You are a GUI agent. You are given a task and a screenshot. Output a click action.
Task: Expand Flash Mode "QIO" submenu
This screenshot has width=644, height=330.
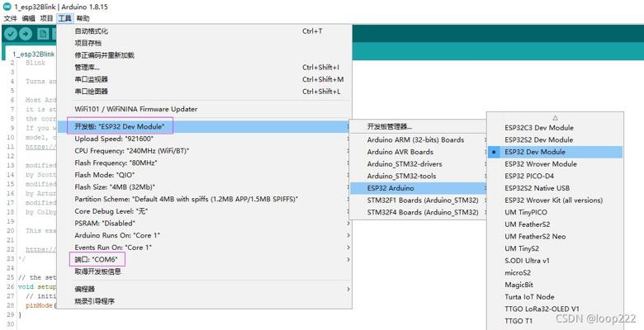(x=204, y=175)
